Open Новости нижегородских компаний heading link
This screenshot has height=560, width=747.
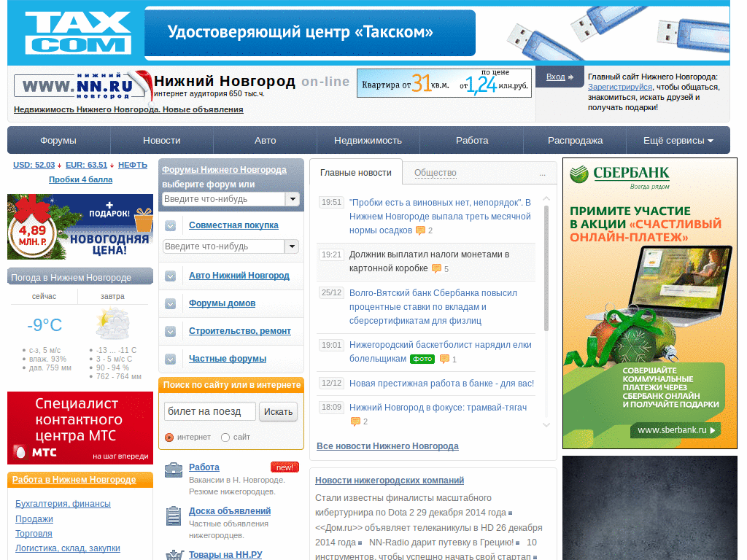click(x=390, y=481)
